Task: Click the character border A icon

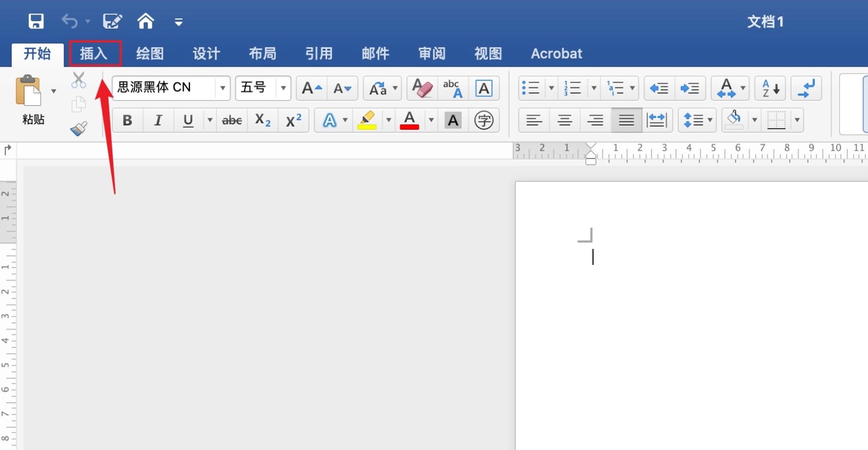Action: click(484, 88)
